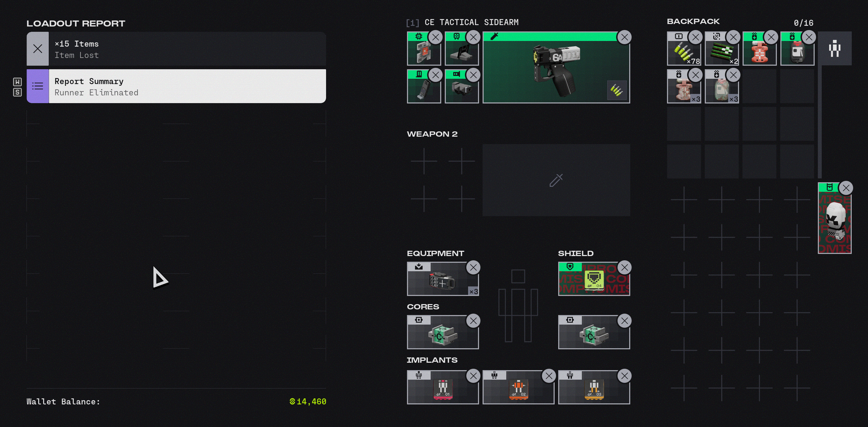868x427 pixels.
Task: Click the Wallet Balance amount
Action: coord(308,402)
